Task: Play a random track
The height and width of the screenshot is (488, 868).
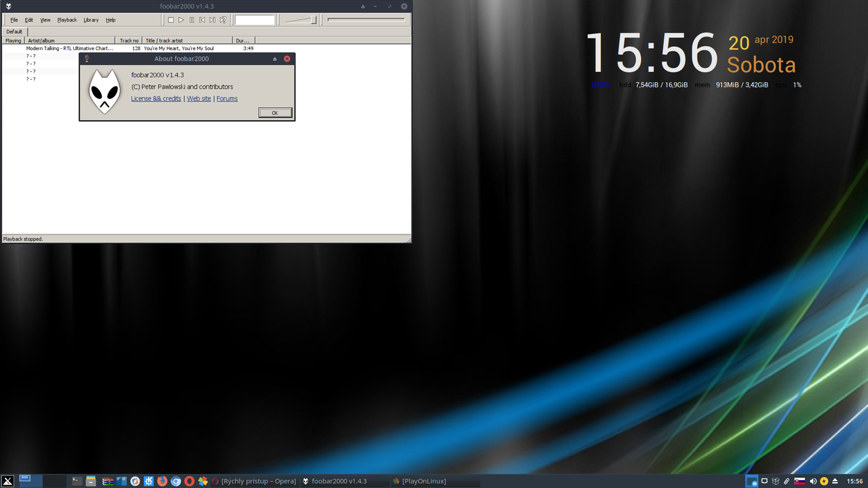Action: click(223, 20)
